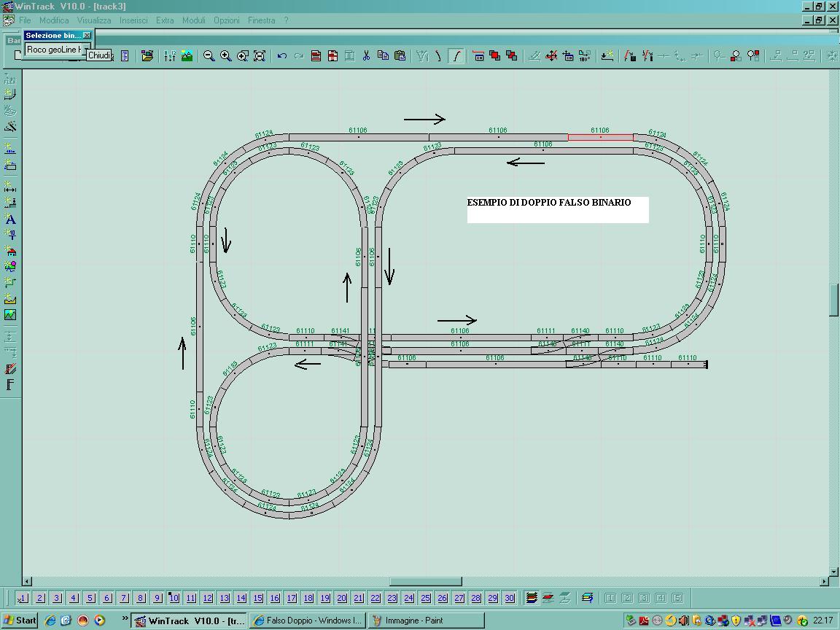The image size is (840, 630).
Task: Click the 'F' icon at sidebar bottom
Action: 10,385
